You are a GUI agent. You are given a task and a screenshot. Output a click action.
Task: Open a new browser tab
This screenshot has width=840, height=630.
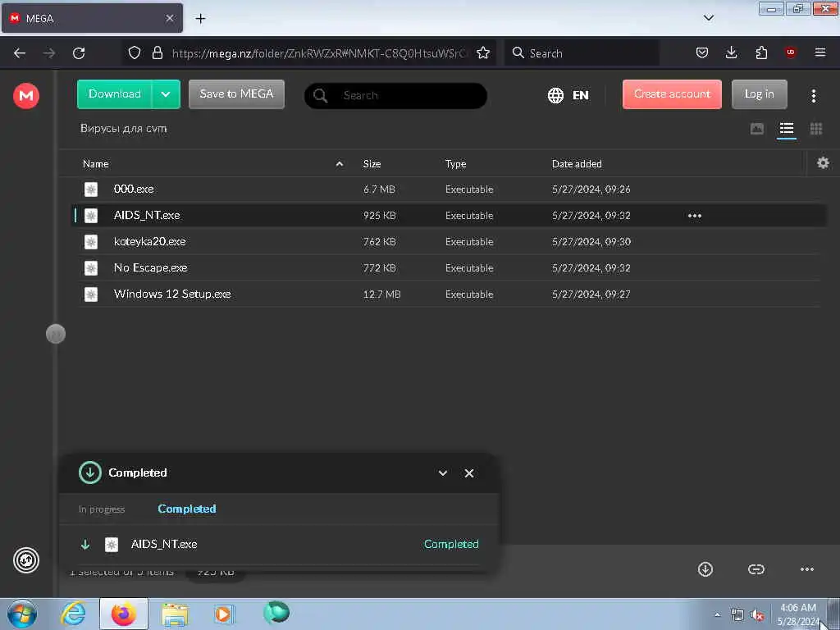pos(200,18)
